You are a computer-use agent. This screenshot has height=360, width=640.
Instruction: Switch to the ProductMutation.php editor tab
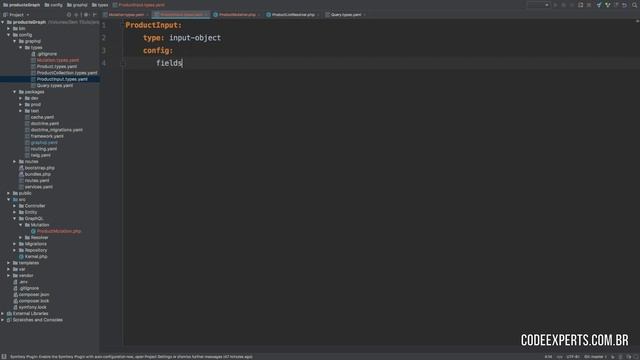237,15
